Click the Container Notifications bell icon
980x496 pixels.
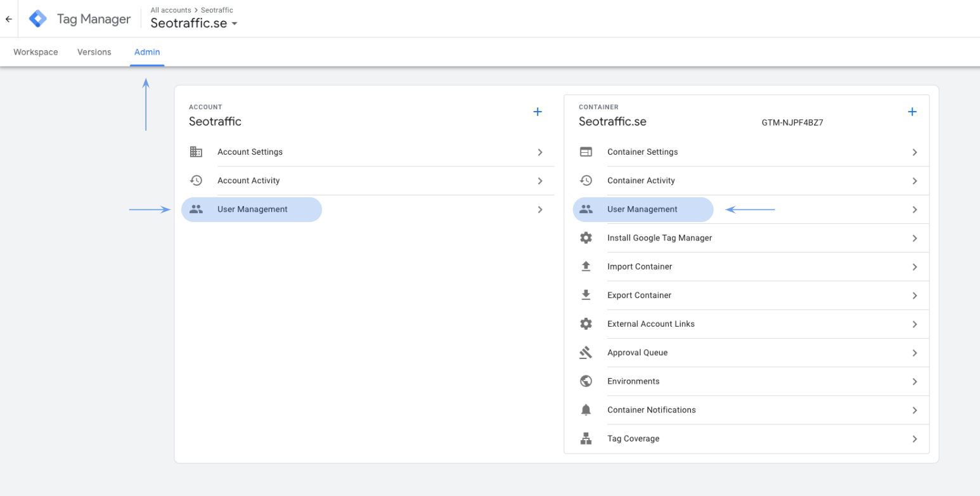(x=586, y=410)
